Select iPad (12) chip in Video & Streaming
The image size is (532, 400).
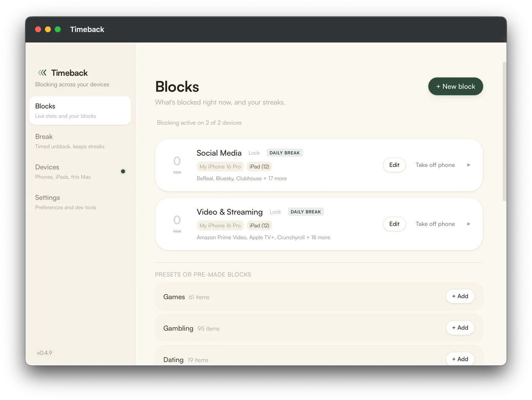(x=259, y=225)
